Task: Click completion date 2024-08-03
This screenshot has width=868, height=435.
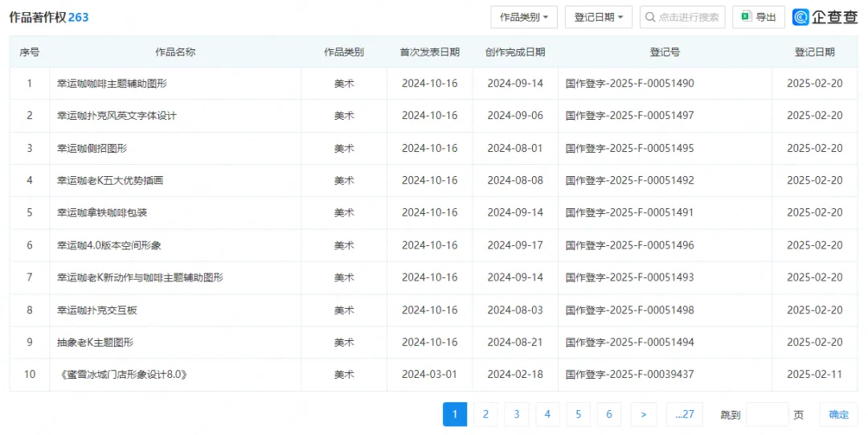Action: [515, 310]
